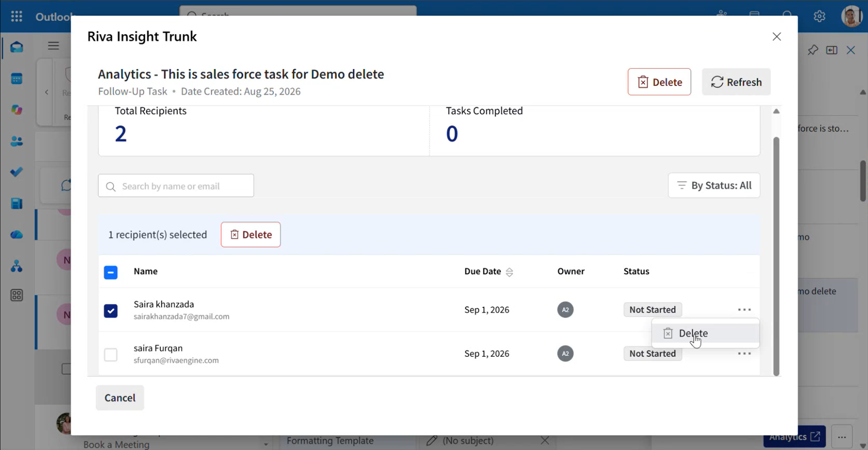Screen dimensions: 868x450
Task: Pin the side panel
Action: click(813, 50)
